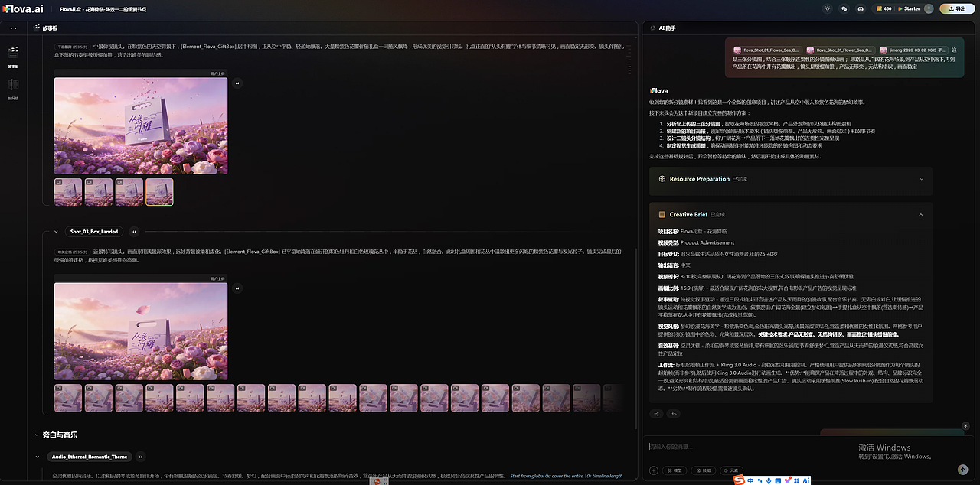Viewport: 980px width, 485px height.
Task: Click the two-dot sidebar collapse icon
Action: click(x=13, y=28)
